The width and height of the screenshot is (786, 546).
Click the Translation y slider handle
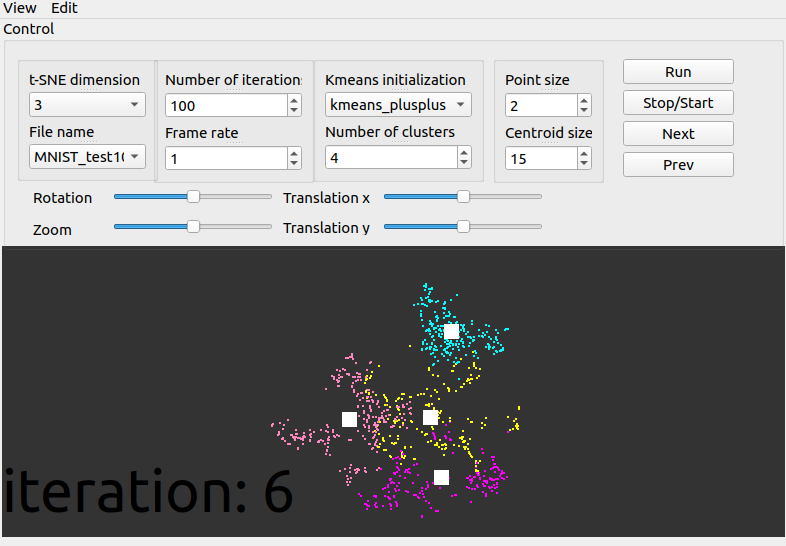coord(463,228)
